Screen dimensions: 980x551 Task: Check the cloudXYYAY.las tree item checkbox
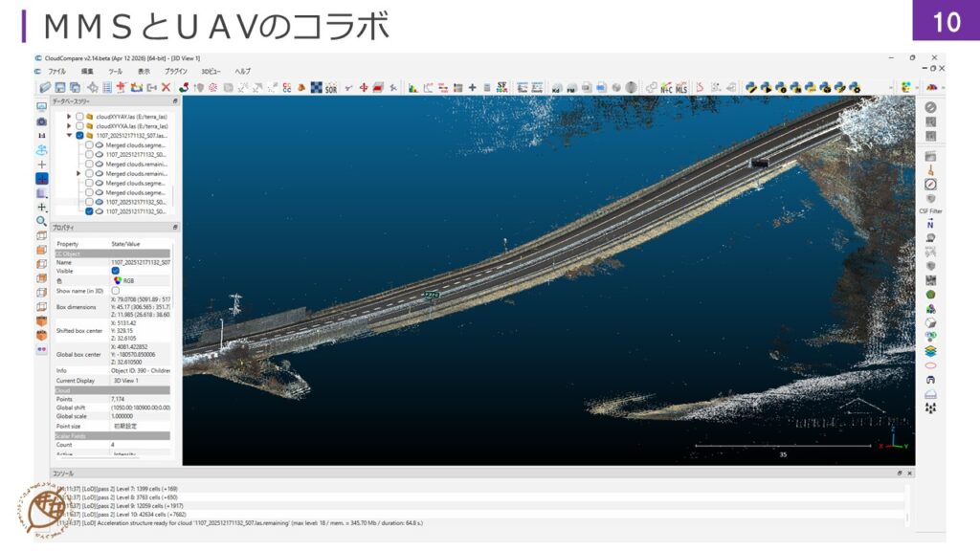pos(79,117)
